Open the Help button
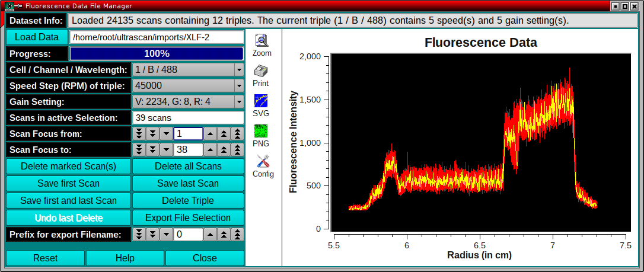The height and width of the screenshot is (272, 644). point(125,258)
